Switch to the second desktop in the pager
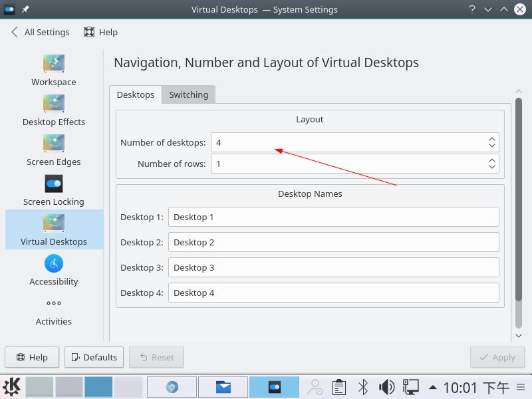 (69, 387)
